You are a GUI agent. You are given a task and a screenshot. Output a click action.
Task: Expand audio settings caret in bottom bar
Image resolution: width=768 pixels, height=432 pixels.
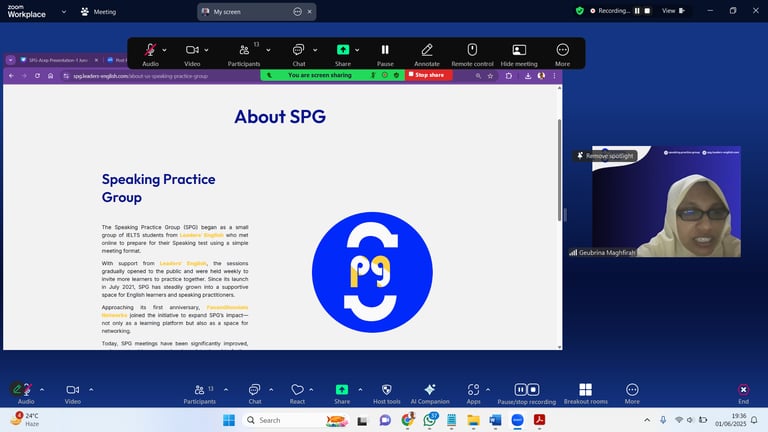click(42, 390)
